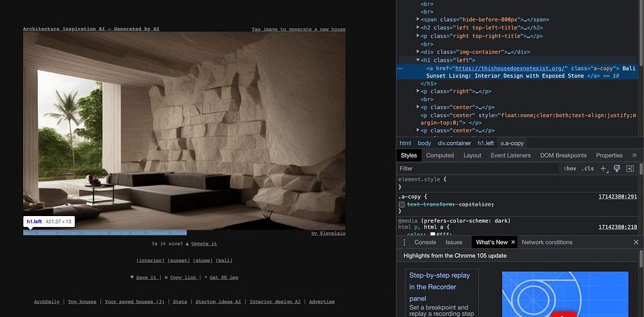Enable the text-transform capitalize checkbox
644x317 pixels.
(402, 204)
